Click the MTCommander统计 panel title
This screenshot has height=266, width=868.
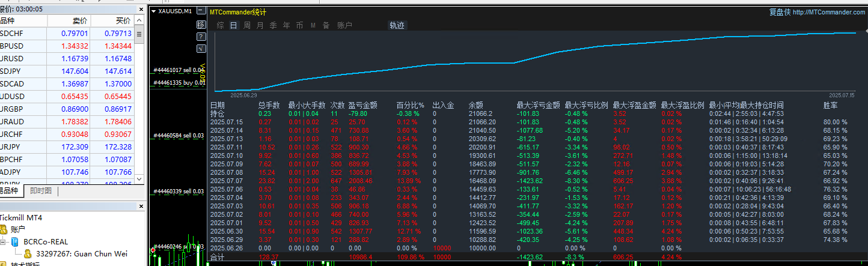[238, 12]
